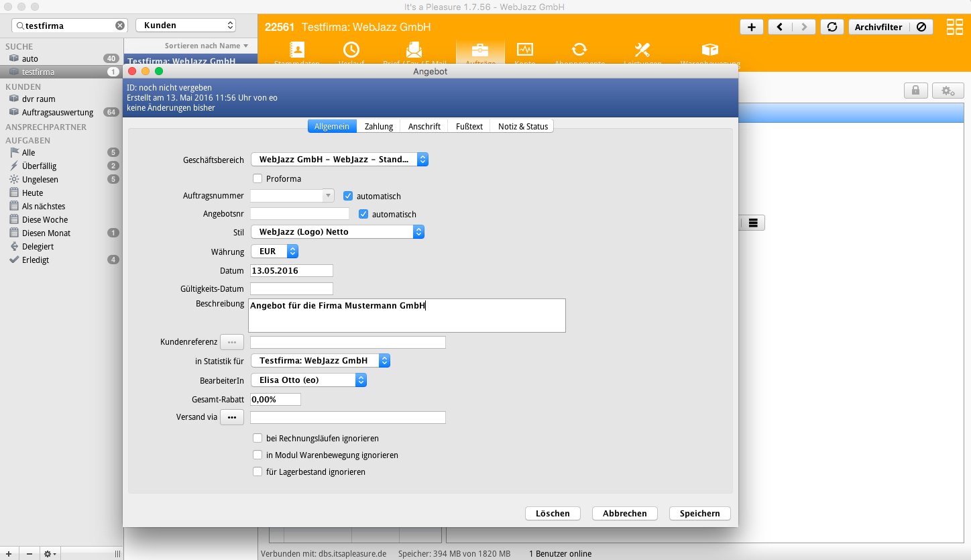The width and height of the screenshot is (971, 560).
Task: Click the plus button in orange header
Action: tap(751, 27)
